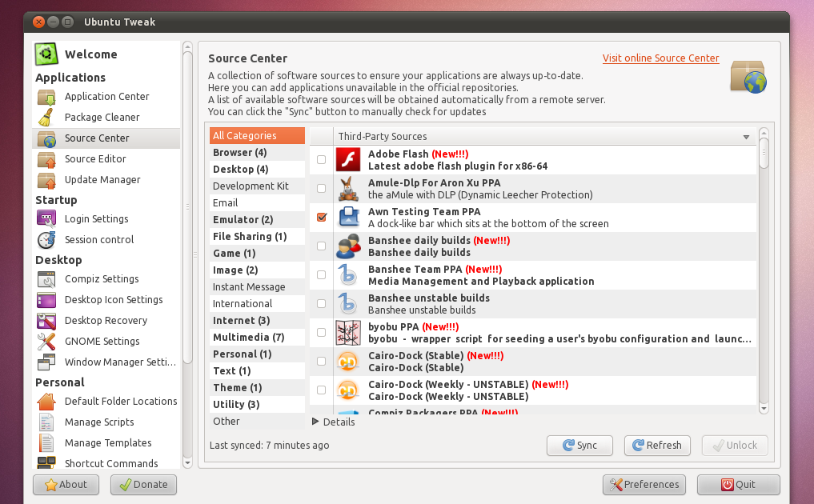Click the Cairo-Dock Stable icon
This screenshot has height=504, width=814.
coord(347,361)
